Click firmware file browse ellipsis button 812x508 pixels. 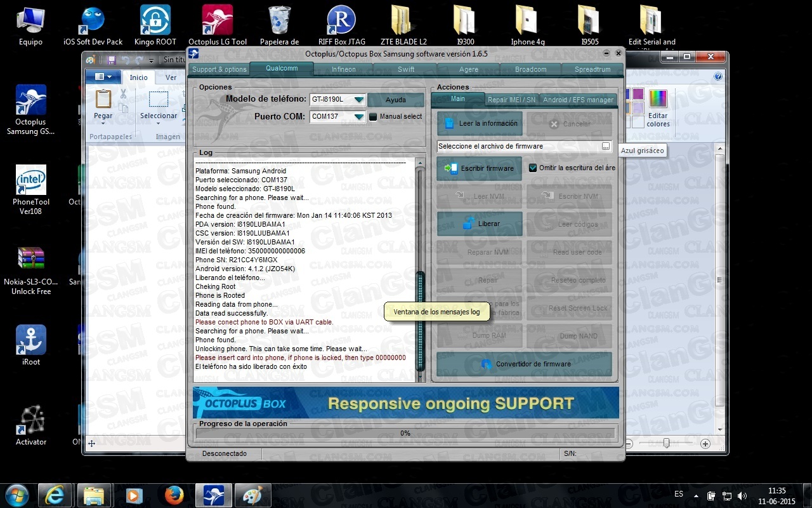point(606,146)
